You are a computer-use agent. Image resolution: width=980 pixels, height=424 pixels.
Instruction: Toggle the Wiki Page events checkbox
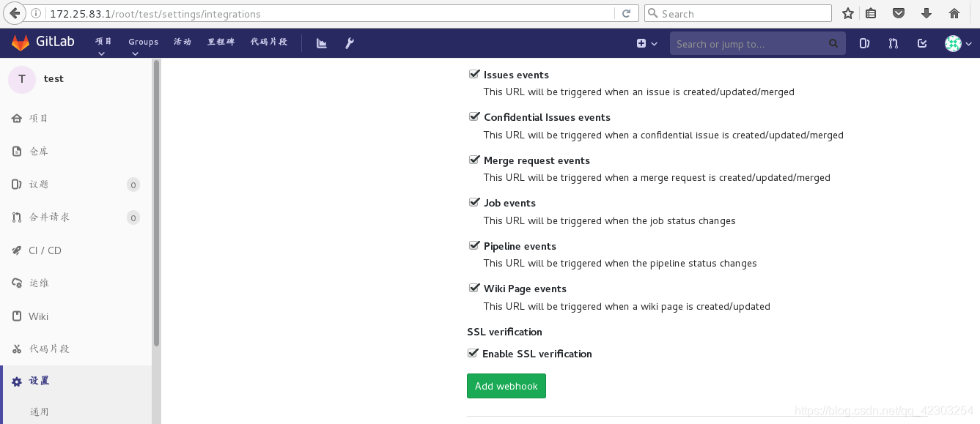pyautogui.click(x=474, y=288)
